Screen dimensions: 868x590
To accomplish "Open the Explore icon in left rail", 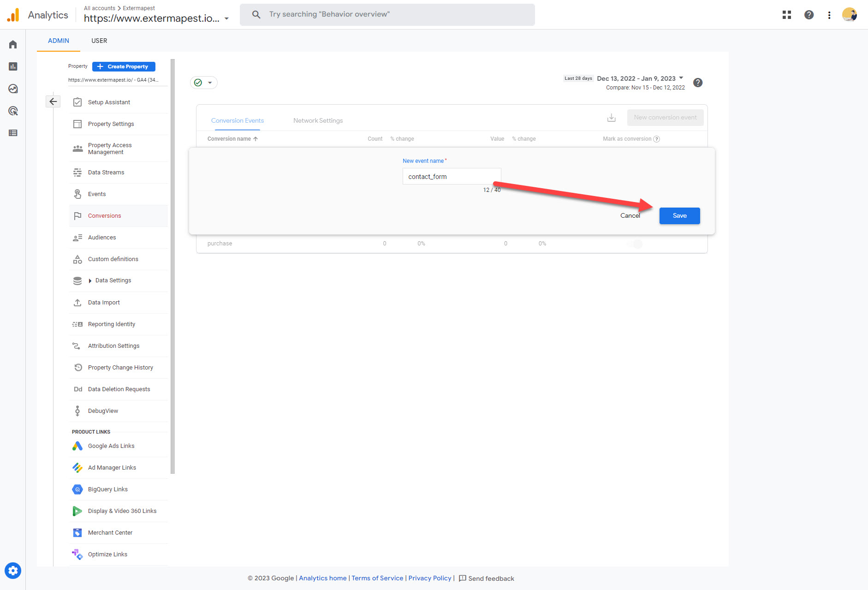I will click(x=13, y=89).
